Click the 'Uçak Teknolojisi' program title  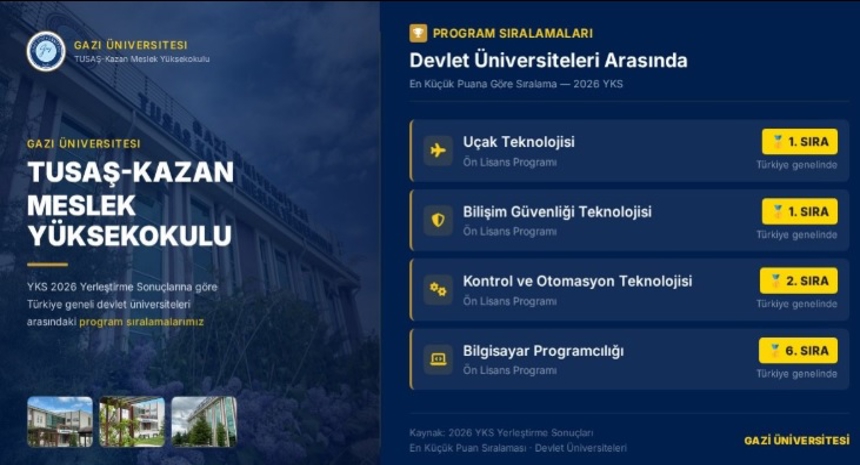coord(518,142)
